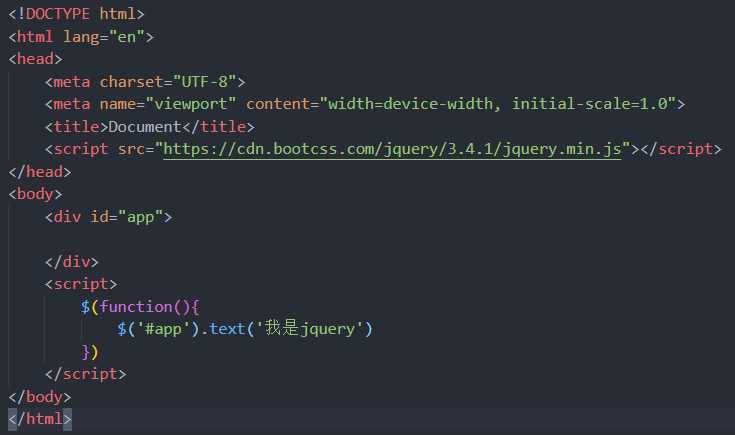The width and height of the screenshot is (735, 435).
Task: Click the closing script tag in body
Action: [86, 374]
